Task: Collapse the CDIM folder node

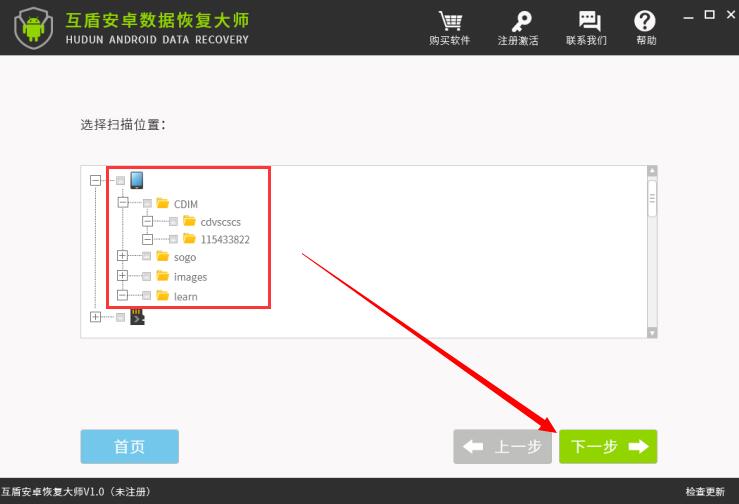Action: pyautogui.click(x=123, y=203)
